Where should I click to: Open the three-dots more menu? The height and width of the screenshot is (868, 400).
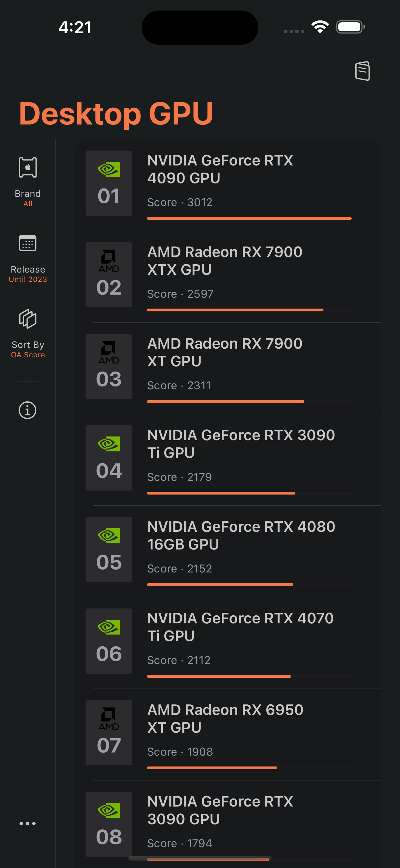point(28,823)
